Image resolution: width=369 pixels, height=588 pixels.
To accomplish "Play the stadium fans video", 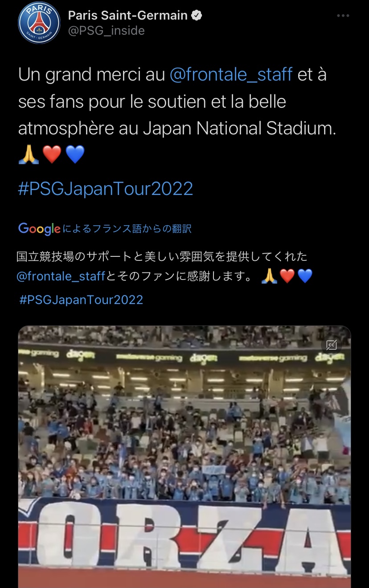I will (184, 445).
